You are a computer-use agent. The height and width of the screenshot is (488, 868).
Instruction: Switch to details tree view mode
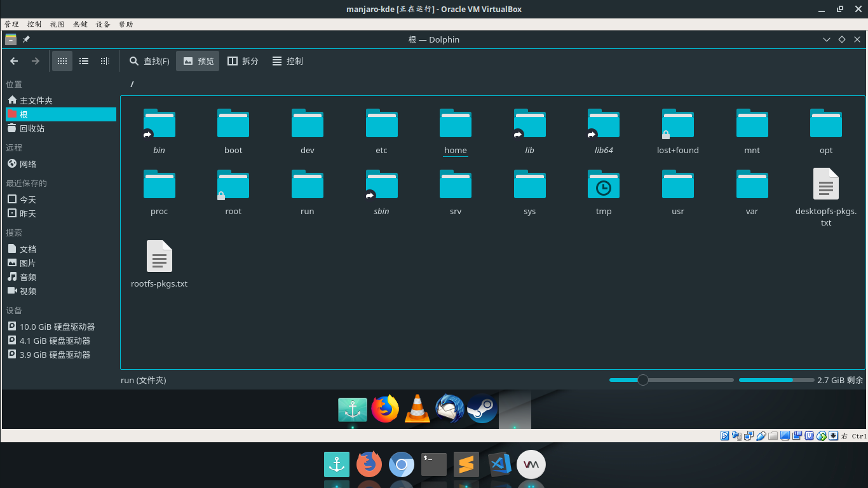coord(105,61)
